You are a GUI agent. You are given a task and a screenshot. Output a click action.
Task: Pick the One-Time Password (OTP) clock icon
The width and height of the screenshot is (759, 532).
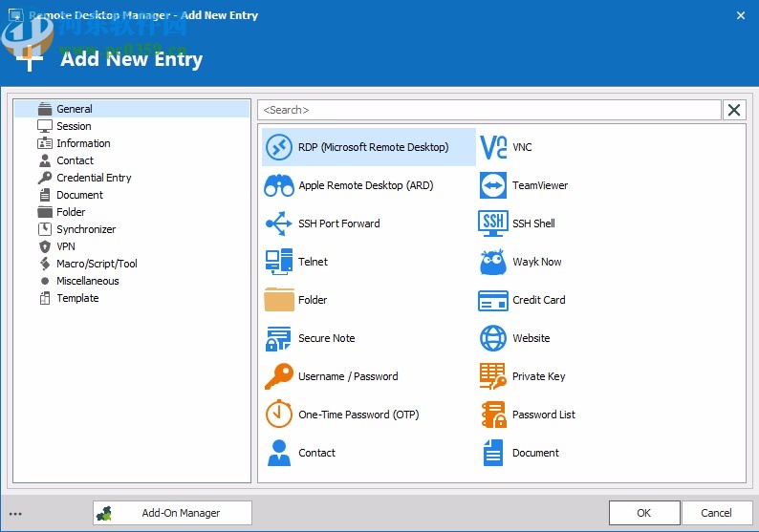point(279,414)
